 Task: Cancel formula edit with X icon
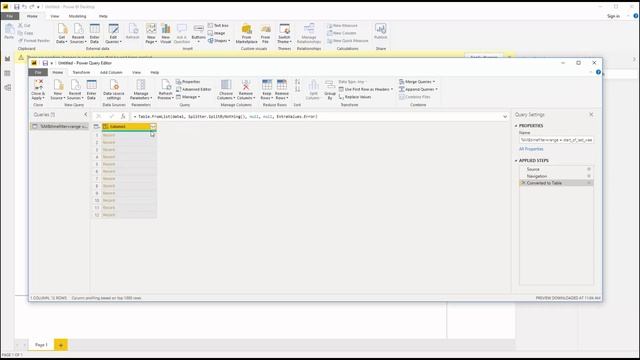98,116
